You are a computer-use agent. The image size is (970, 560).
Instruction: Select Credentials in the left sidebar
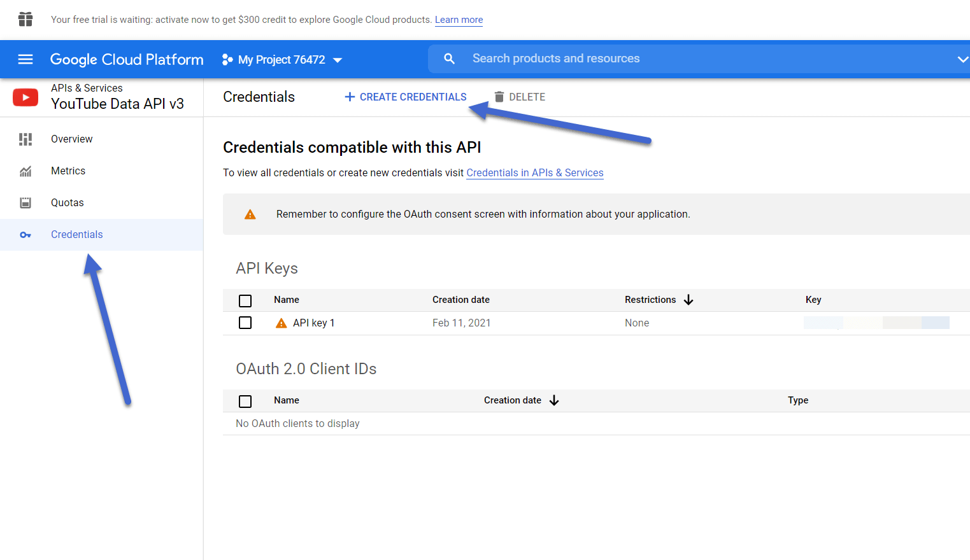coord(76,235)
